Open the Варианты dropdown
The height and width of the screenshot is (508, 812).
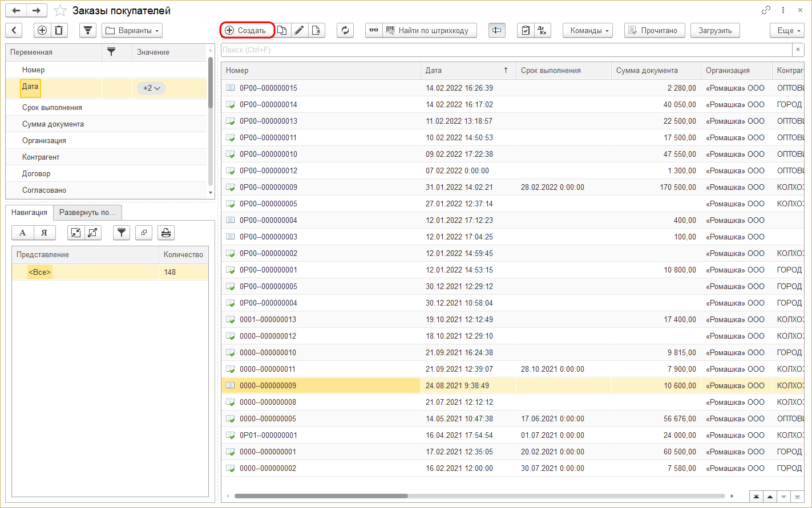pyautogui.click(x=132, y=30)
